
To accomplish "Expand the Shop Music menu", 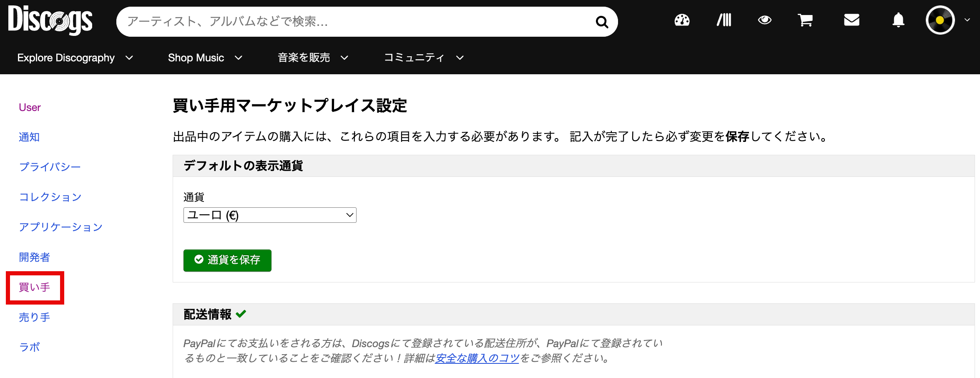I will click(204, 58).
